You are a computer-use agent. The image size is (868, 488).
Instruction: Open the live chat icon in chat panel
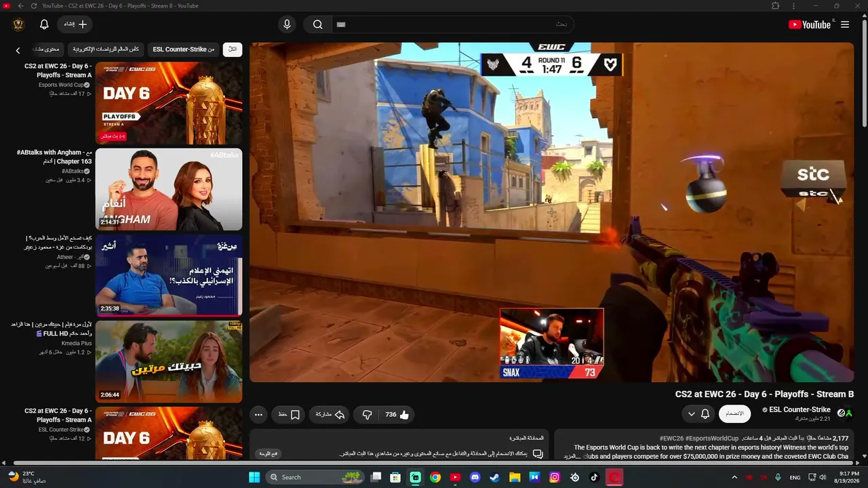click(538, 453)
